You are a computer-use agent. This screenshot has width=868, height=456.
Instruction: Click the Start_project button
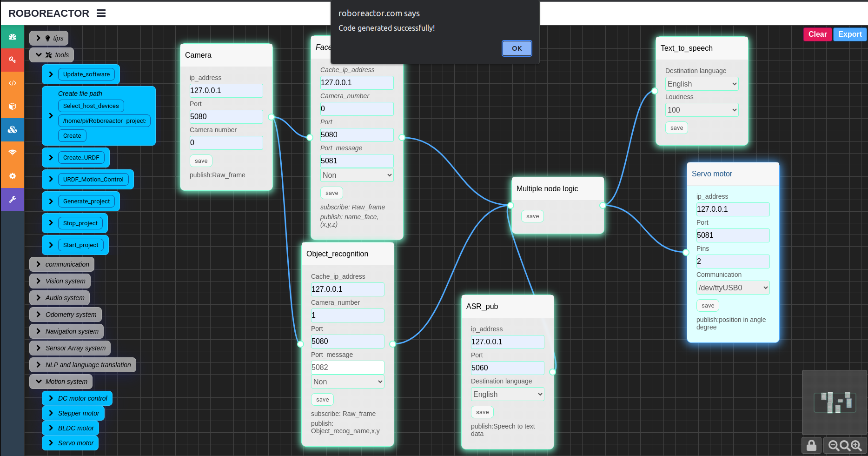point(81,245)
